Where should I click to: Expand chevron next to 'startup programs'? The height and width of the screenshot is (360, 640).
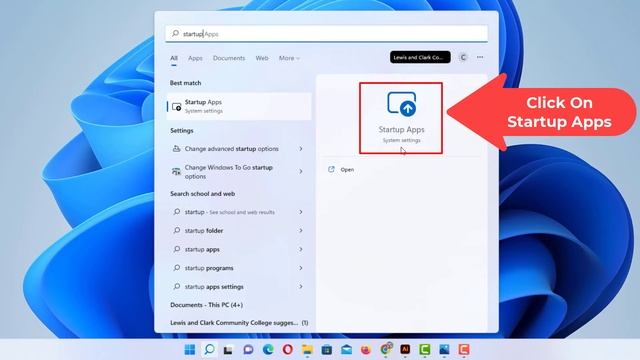[301, 268]
